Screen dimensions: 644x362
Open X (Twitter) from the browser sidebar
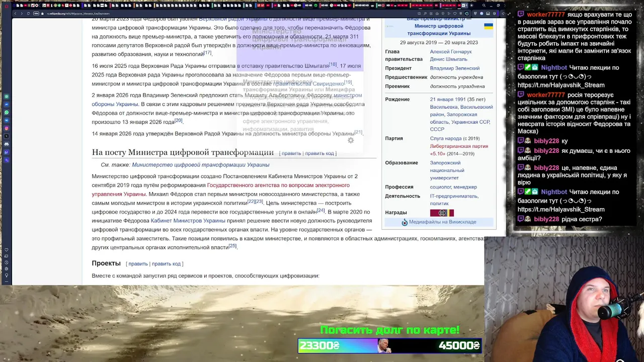7,136
